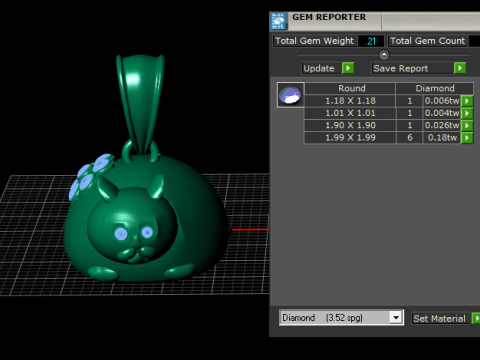Click the Gem Reporter panel icon
480x360 pixels.
point(278,21)
